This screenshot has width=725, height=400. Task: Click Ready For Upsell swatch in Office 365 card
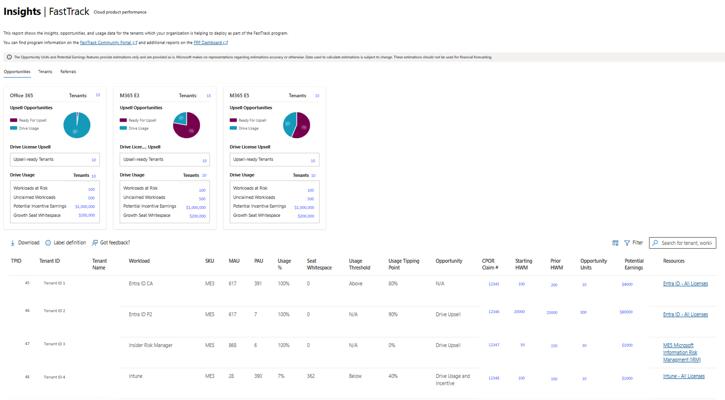point(14,120)
